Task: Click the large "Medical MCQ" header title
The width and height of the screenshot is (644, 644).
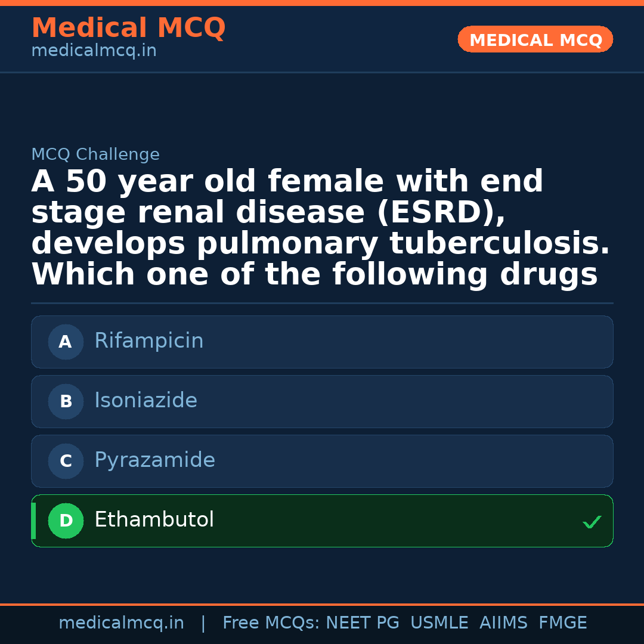Action: [x=128, y=28]
